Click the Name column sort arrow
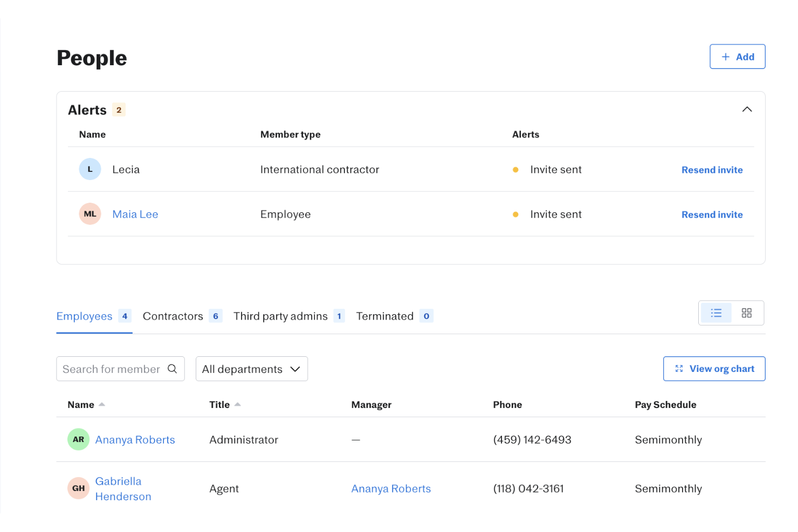798x532 pixels. pos(102,404)
